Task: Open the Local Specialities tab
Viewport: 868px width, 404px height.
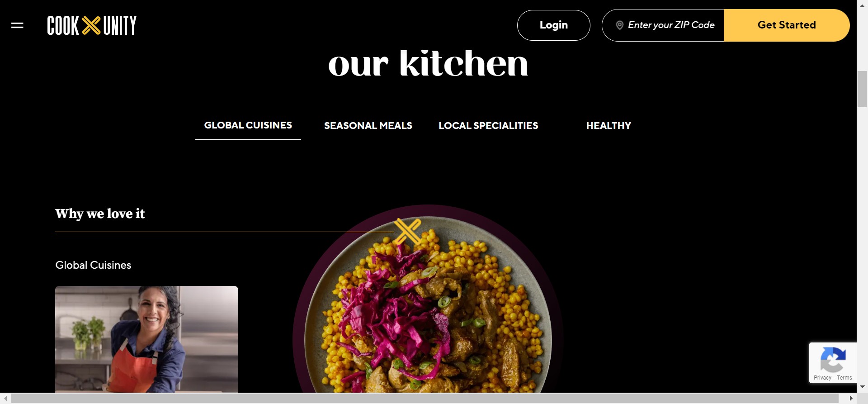Action: click(488, 126)
